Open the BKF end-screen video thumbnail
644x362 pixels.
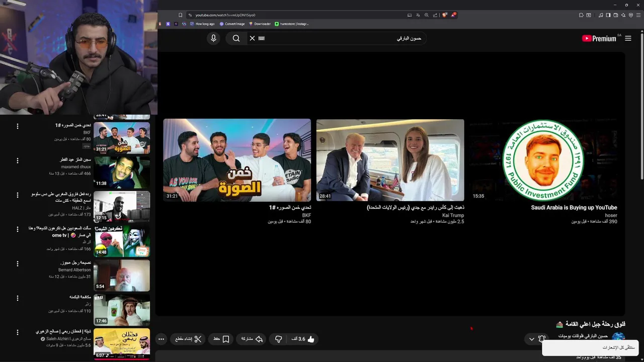(x=237, y=160)
